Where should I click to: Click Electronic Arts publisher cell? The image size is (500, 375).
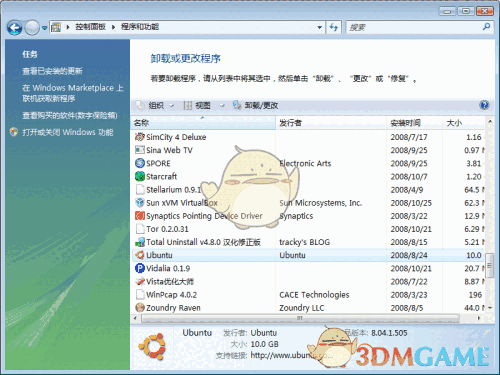305,163
